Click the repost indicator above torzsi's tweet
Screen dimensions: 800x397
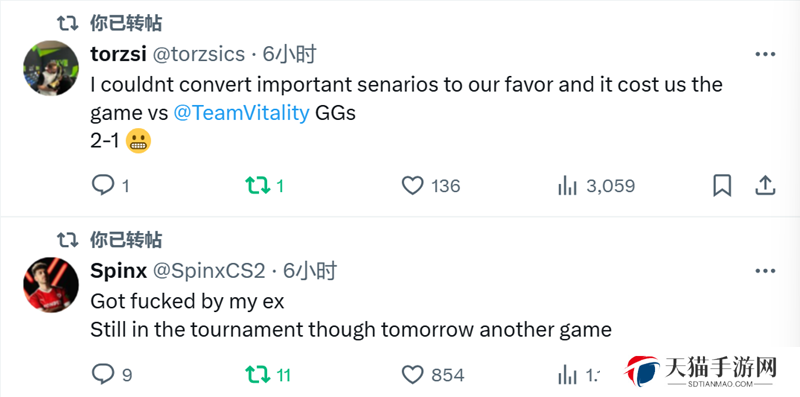tap(109, 23)
